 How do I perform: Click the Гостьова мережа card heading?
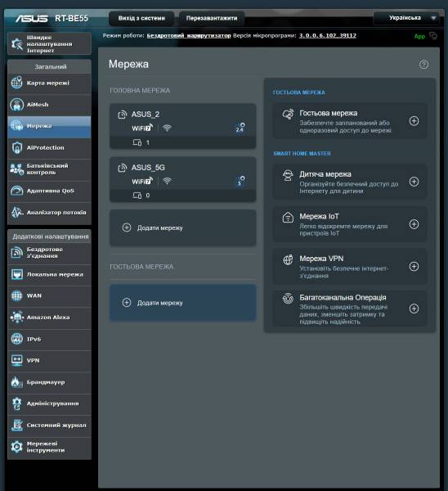pos(328,113)
